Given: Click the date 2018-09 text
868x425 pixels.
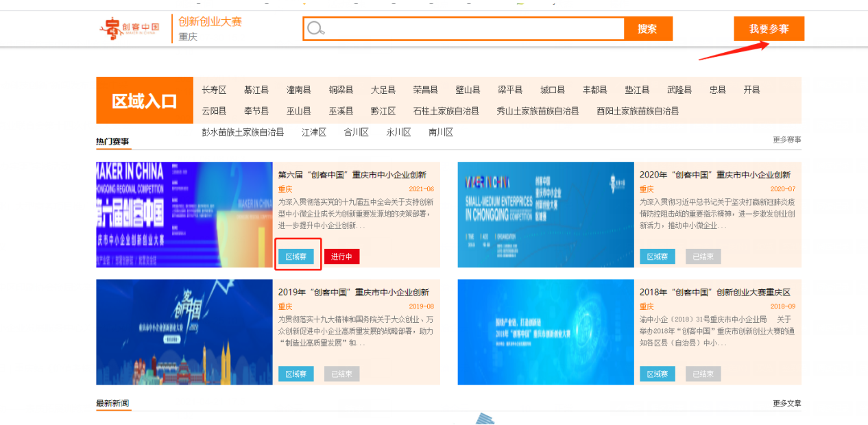Looking at the screenshot, I should click(783, 306).
